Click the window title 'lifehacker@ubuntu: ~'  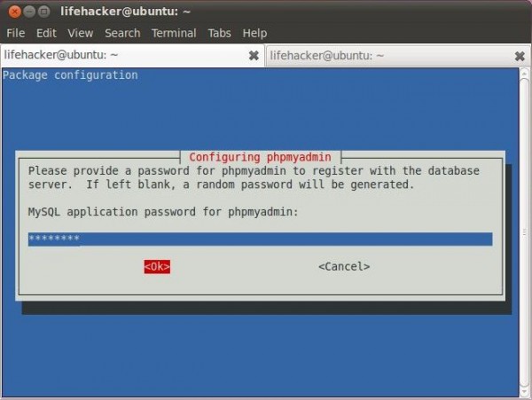pyautogui.click(x=126, y=12)
